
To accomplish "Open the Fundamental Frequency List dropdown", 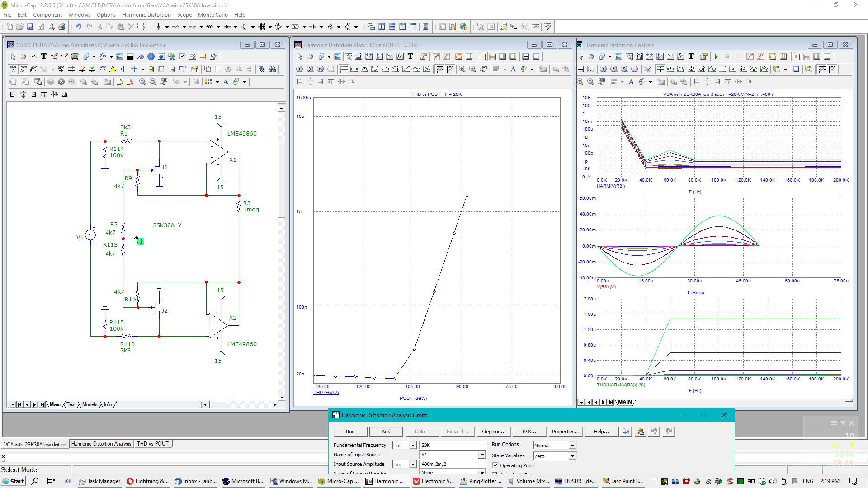I will [x=412, y=446].
